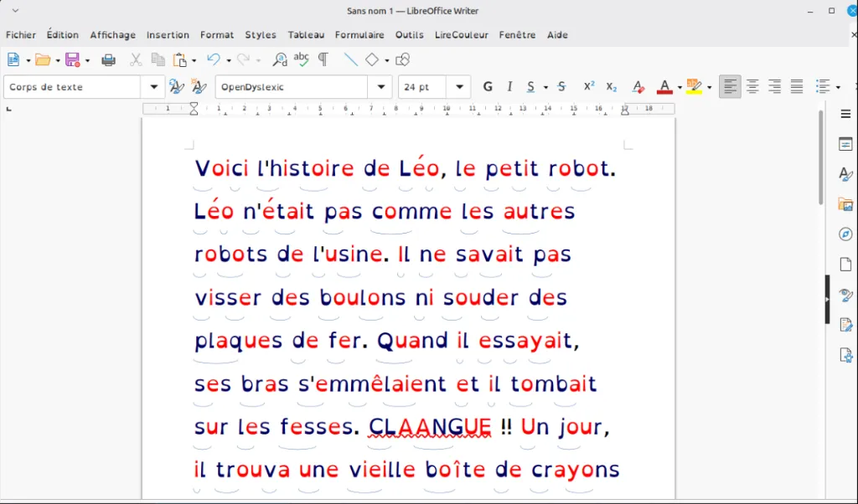Open the Formulaire menu
The height and width of the screenshot is (504, 858).
(x=359, y=35)
